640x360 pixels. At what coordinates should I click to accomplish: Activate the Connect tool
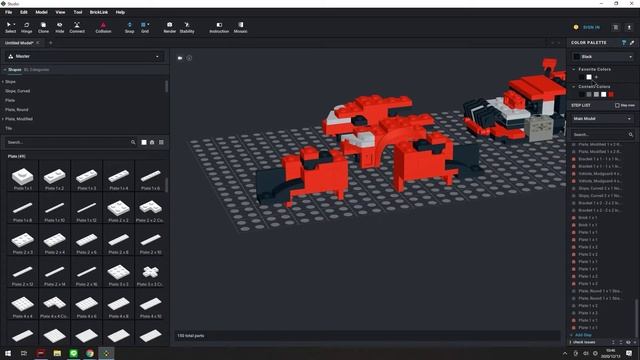click(x=77, y=27)
